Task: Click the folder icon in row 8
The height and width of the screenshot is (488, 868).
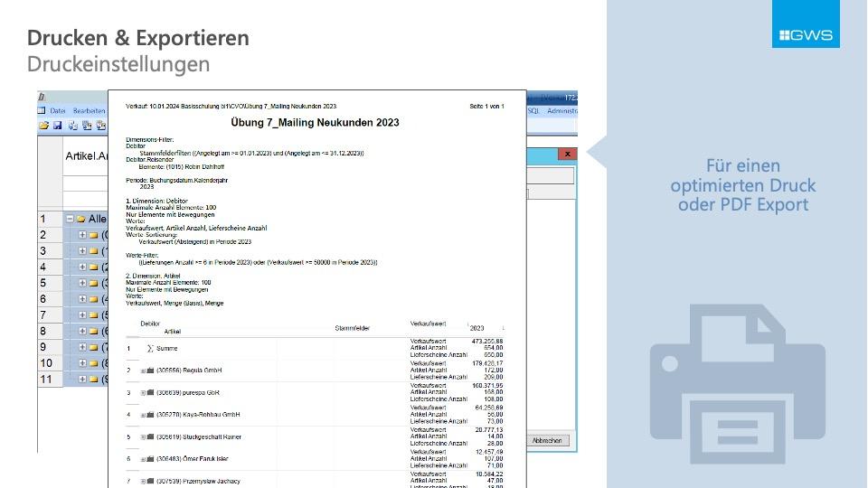Action: [93, 332]
